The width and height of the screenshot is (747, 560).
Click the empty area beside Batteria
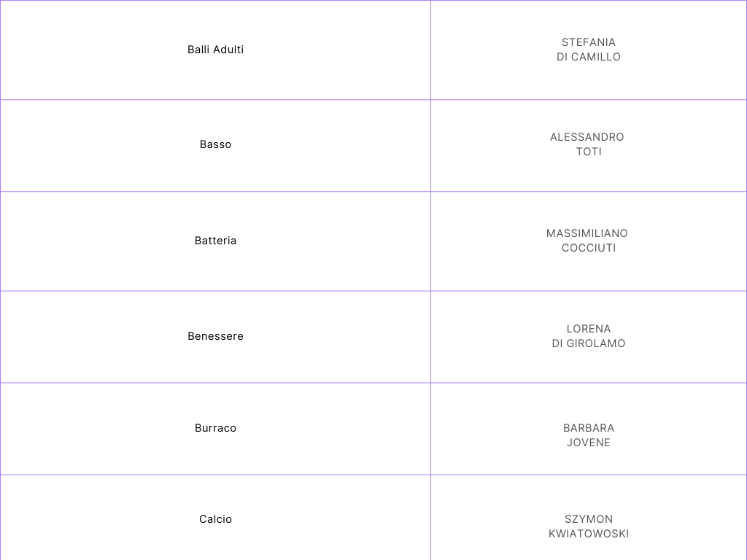coord(96,241)
